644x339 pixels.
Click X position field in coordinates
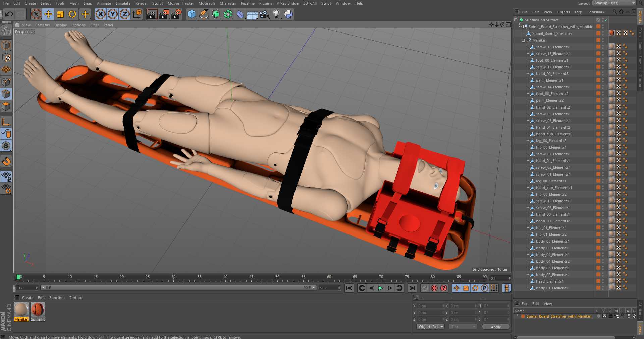[430, 306]
